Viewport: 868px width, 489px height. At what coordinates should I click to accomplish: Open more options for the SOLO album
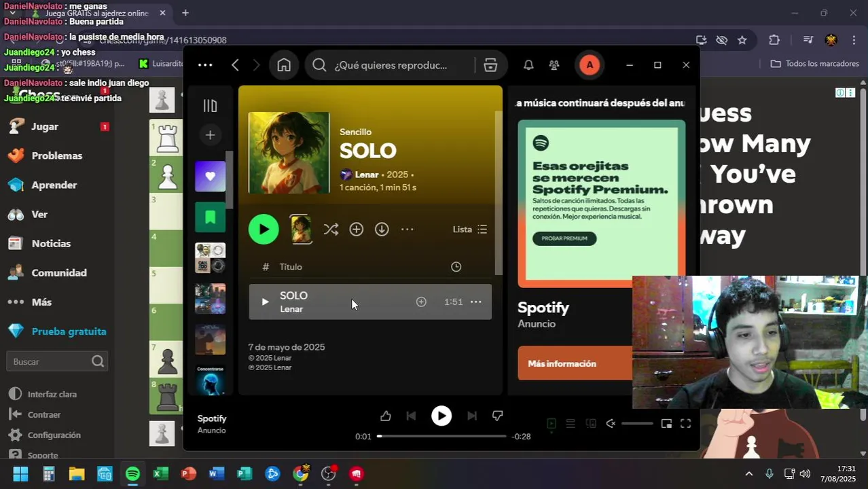point(408,230)
